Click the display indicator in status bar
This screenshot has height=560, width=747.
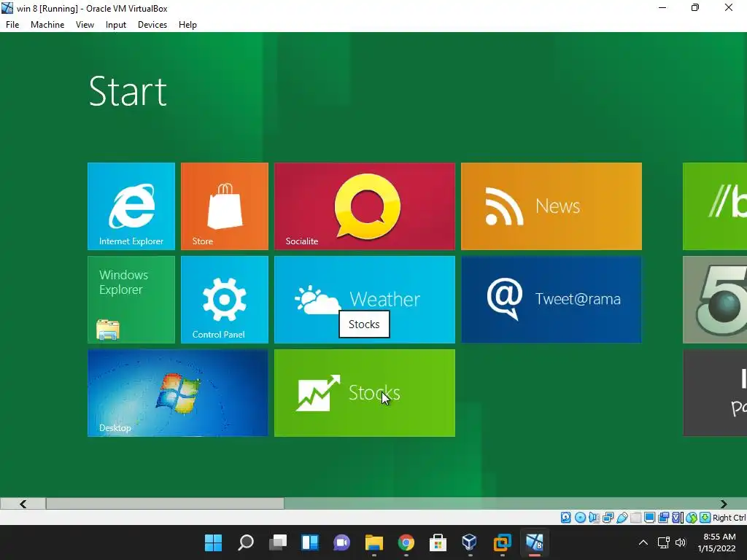tap(649, 518)
